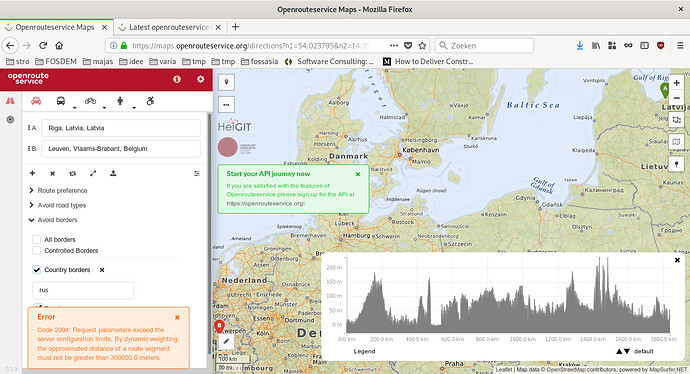This screenshot has width=690, height=374.
Task: Open the openrouteservice info icon
Action: coord(177,79)
